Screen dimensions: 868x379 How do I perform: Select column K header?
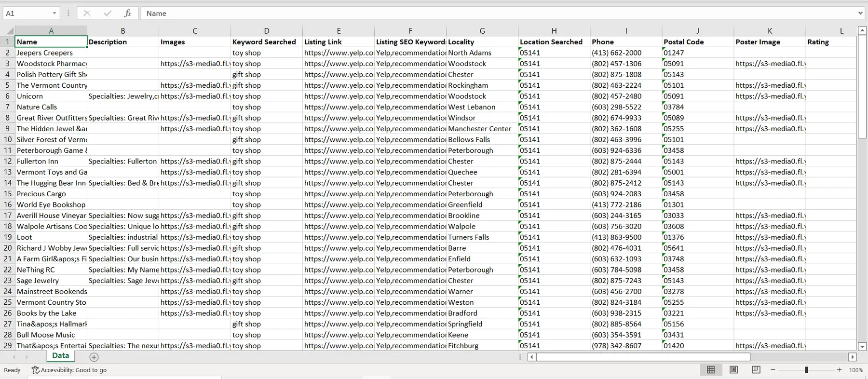[770, 31]
